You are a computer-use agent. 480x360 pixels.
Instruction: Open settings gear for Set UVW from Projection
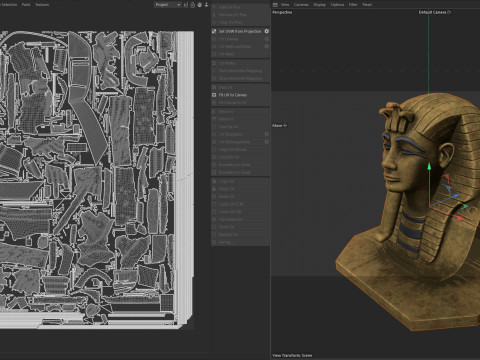coord(267,31)
